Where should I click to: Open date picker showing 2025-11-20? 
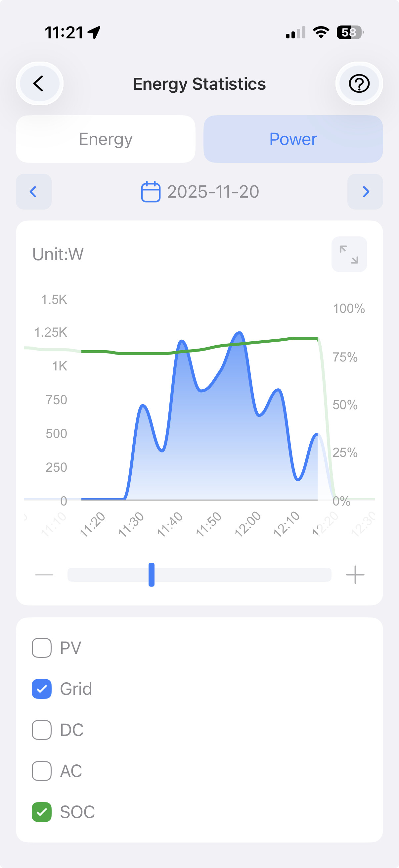tap(213, 192)
